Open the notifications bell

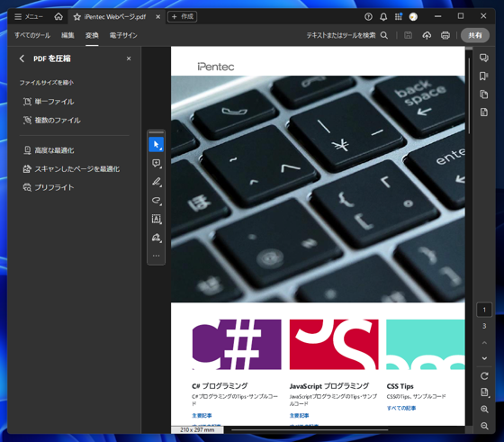click(383, 17)
